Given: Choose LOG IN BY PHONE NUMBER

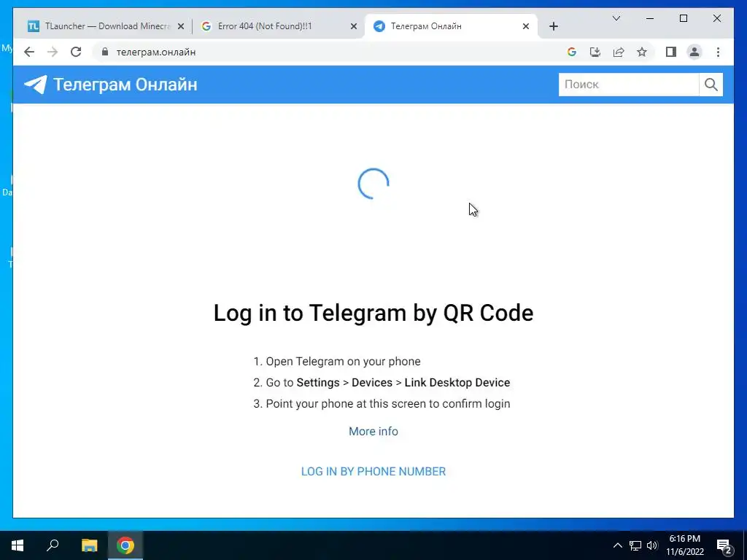Looking at the screenshot, I should [x=373, y=472].
